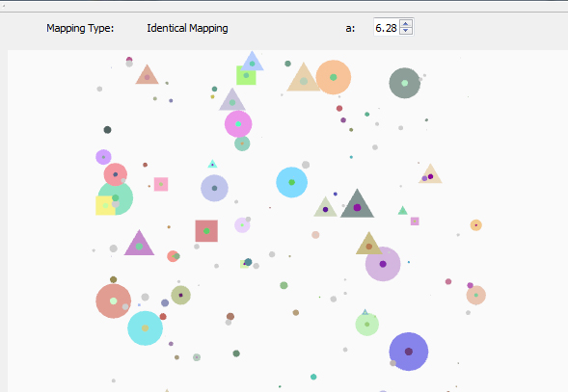Select the dark gray-green circle at top right
This screenshot has height=392, width=568.
coord(405,83)
